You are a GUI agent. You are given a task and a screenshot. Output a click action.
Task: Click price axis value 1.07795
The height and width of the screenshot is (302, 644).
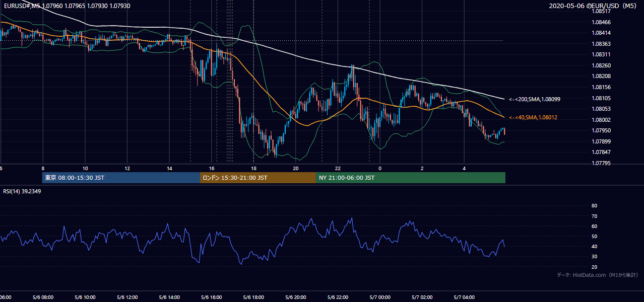601,163
